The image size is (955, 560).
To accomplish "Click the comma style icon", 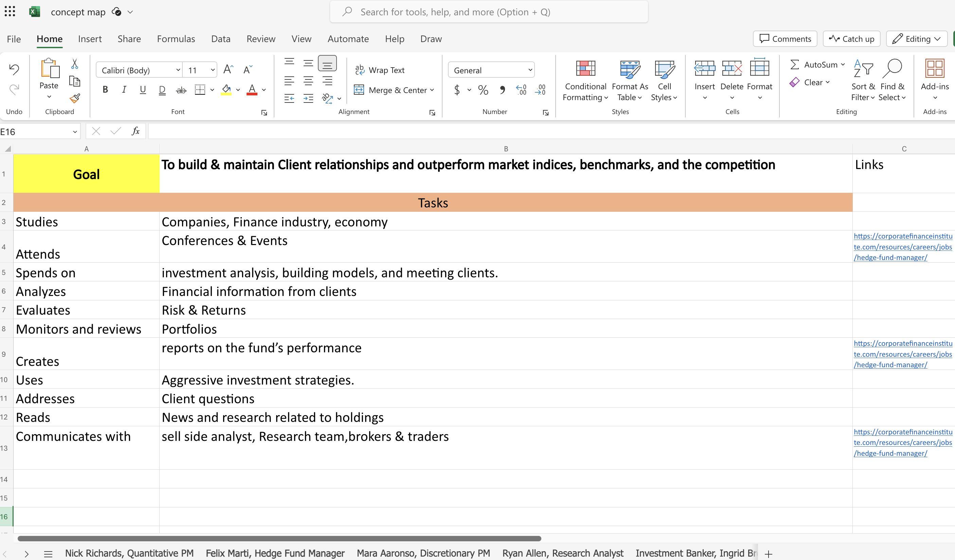I will point(503,90).
